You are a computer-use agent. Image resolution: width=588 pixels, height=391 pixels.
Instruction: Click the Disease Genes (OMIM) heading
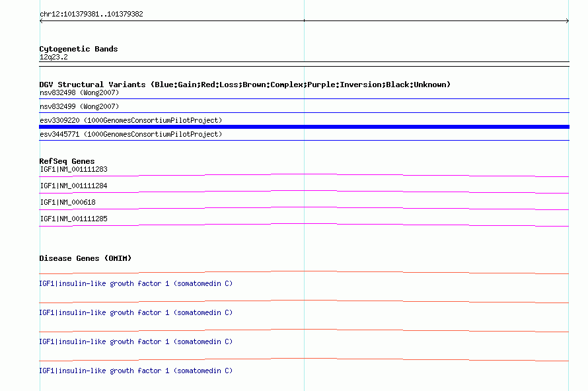[85, 258]
